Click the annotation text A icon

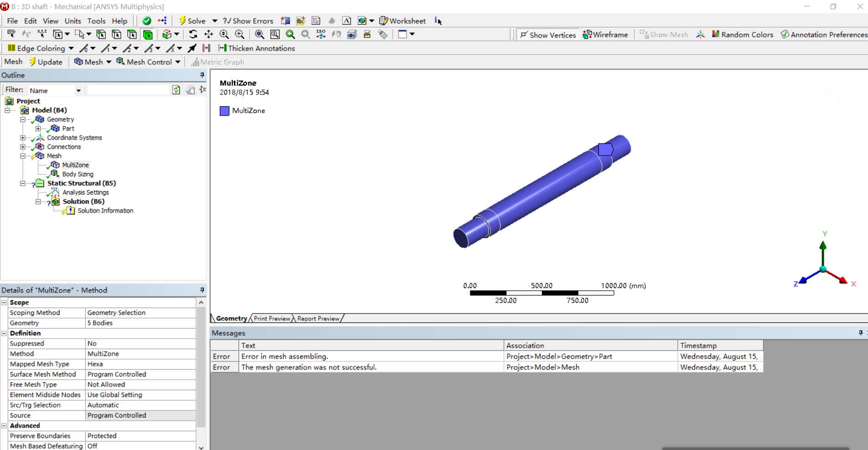347,21
